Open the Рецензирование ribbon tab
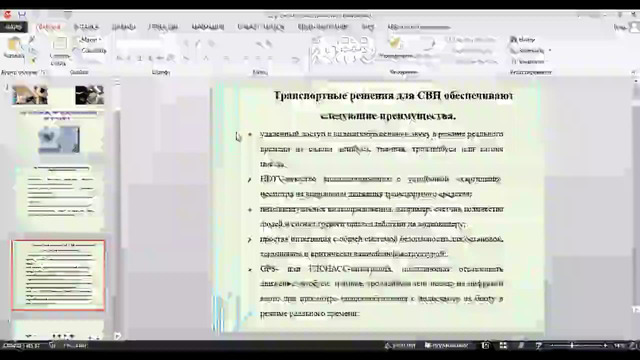This screenshot has width=640, height=360. click(323, 27)
